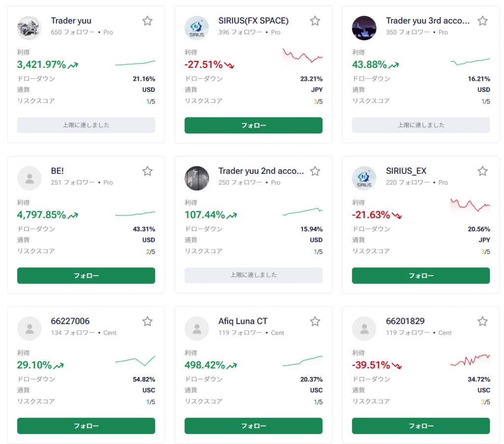
Task: Add BE! to favorites via star
Action: coord(147,171)
